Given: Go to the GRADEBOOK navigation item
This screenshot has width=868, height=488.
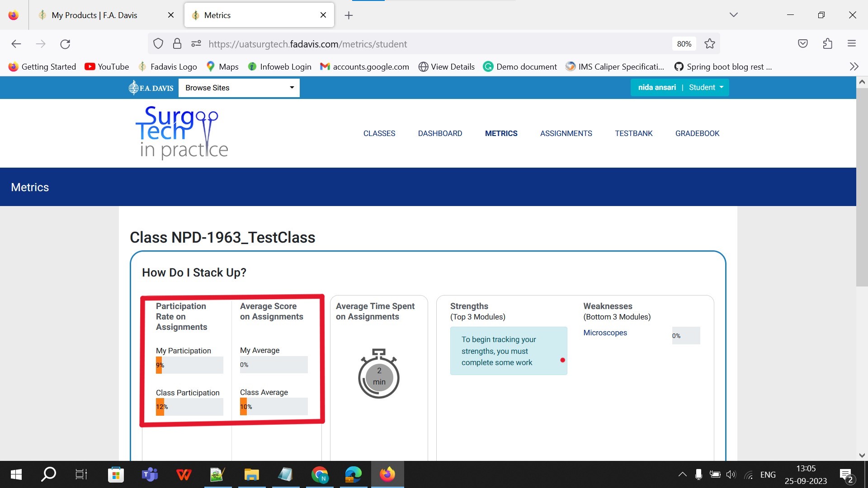Looking at the screenshot, I should pos(697,133).
